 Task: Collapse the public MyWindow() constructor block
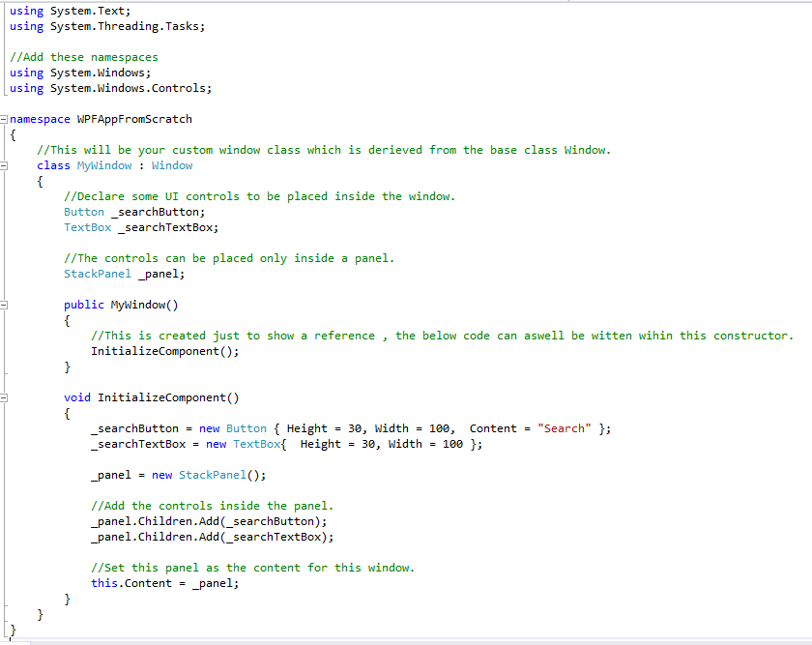tap(4, 306)
